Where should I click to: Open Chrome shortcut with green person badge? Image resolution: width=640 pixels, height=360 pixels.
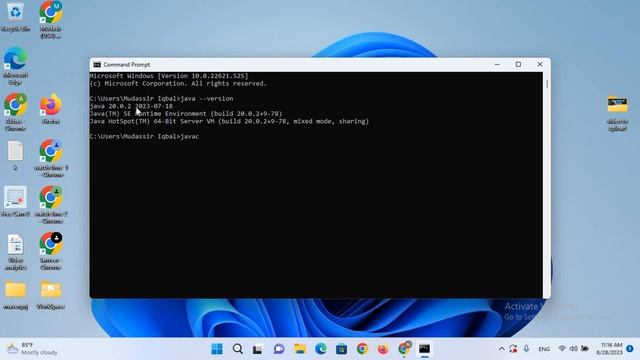pyautogui.click(x=51, y=204)
